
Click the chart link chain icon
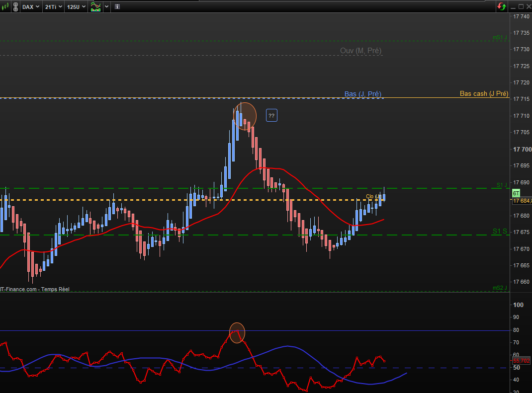(x=15, y=7)
